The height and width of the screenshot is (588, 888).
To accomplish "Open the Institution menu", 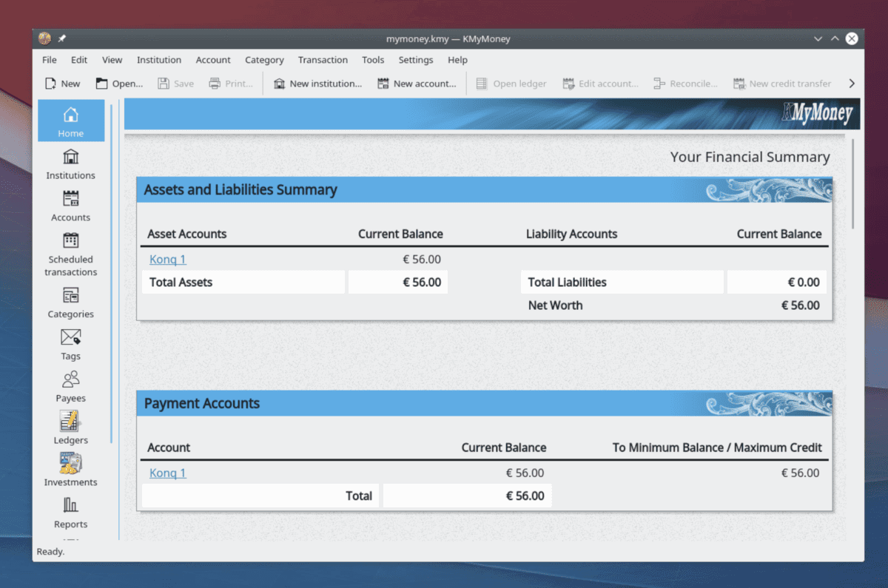I will 159,60.
